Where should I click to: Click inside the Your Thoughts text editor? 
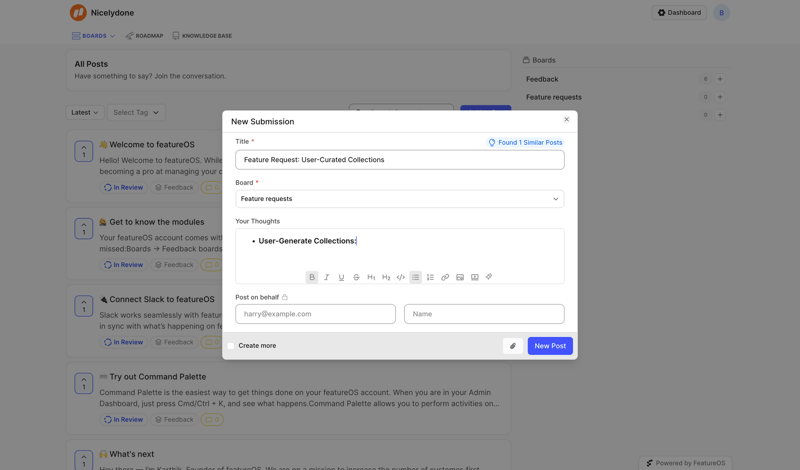(x=399, y=250)
